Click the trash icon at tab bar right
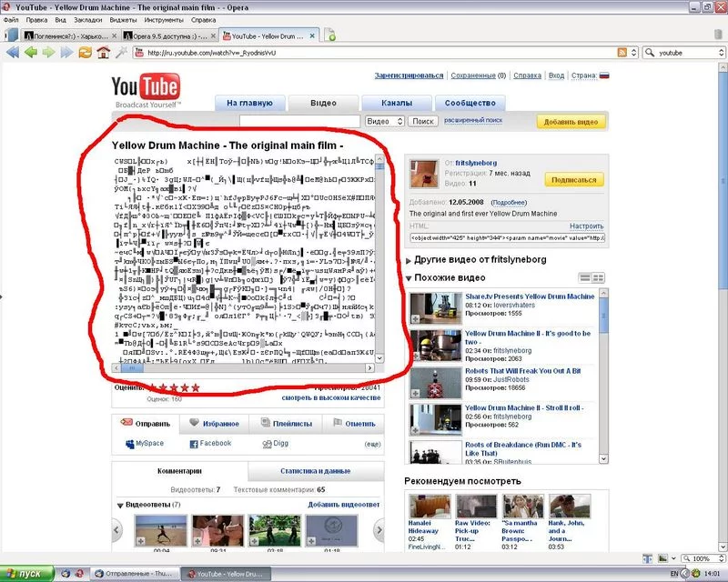This screenshot has width=728, height=582. pyautogui.click(x=718, y=35)
